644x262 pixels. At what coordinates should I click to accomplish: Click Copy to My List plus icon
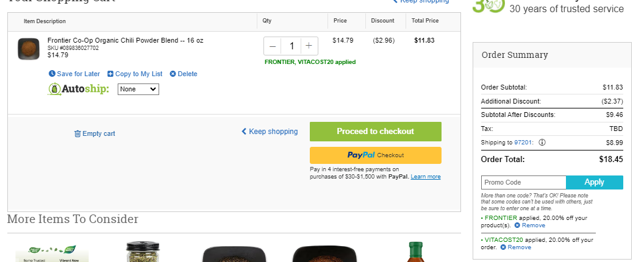110,74
